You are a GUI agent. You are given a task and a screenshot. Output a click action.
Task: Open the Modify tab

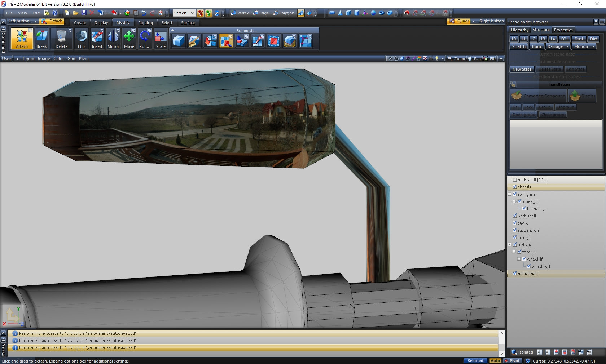tap(123, 22)
